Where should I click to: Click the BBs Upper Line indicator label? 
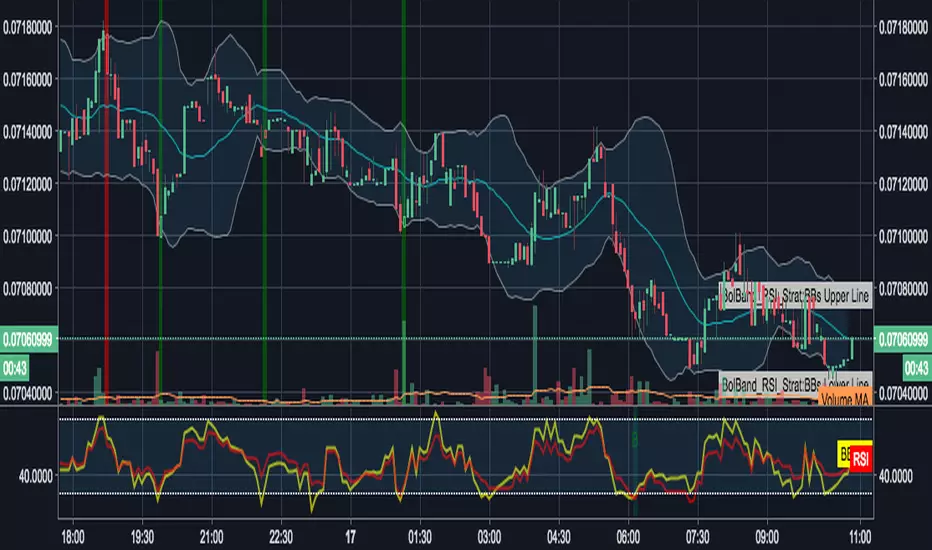coord(796,295)
